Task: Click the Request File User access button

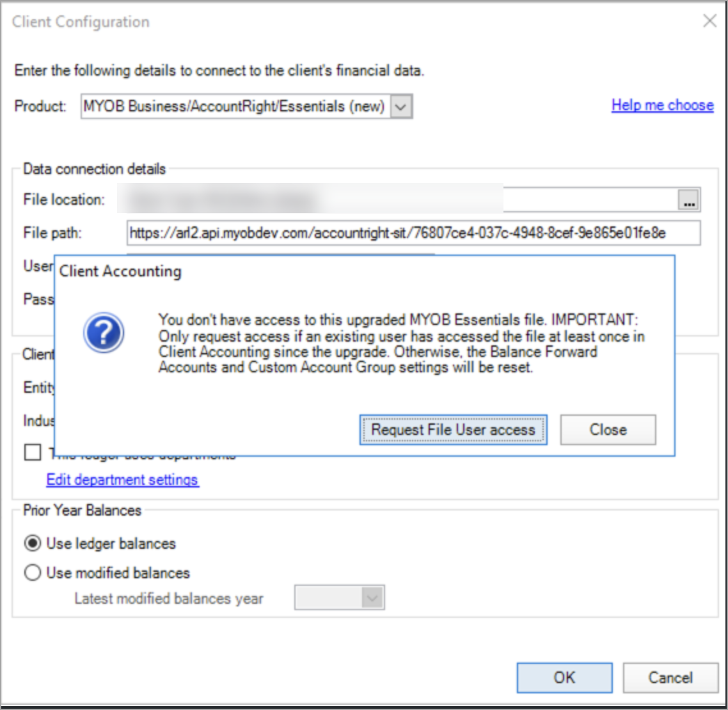Action: pyautogui.click(x=454, y=429)
